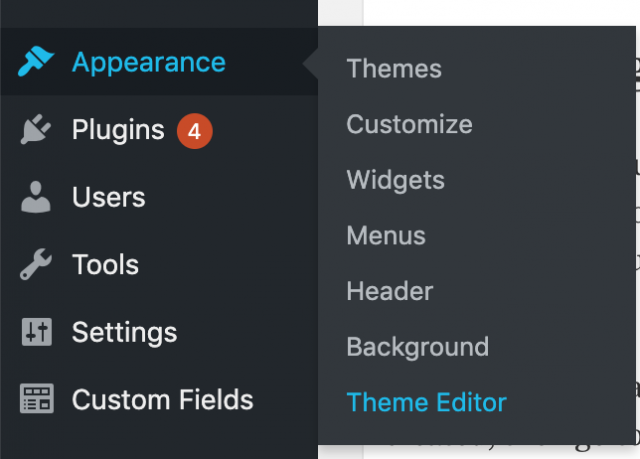Click the Users person icon
The height and width of the screenshot is (459, 640).
tap(37, 197)
